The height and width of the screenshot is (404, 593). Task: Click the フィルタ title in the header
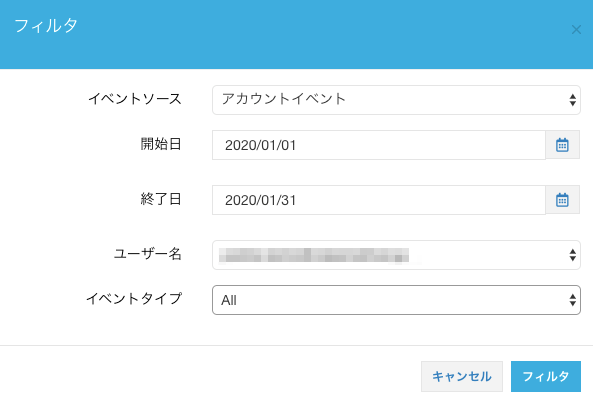[46, 26]
